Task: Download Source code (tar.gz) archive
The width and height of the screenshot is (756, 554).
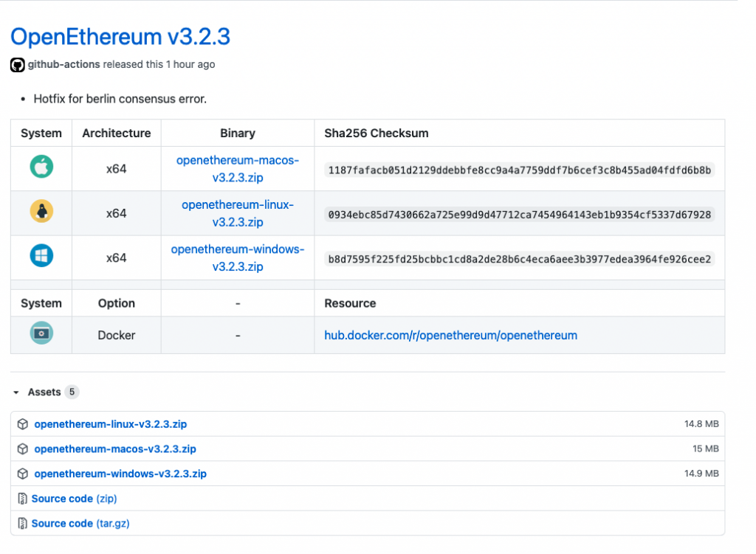Action: tap(80, 524)
